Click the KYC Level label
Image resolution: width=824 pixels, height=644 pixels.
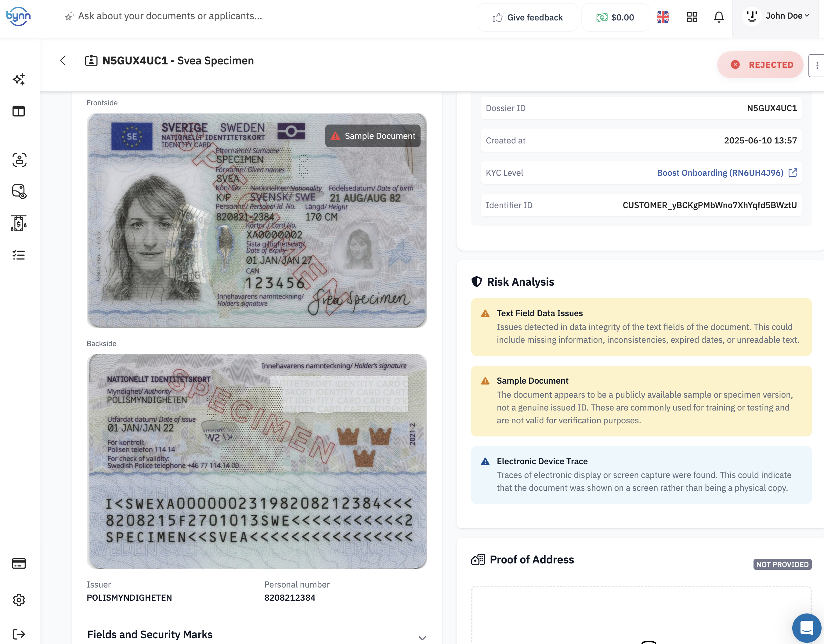tap(504, 173)
